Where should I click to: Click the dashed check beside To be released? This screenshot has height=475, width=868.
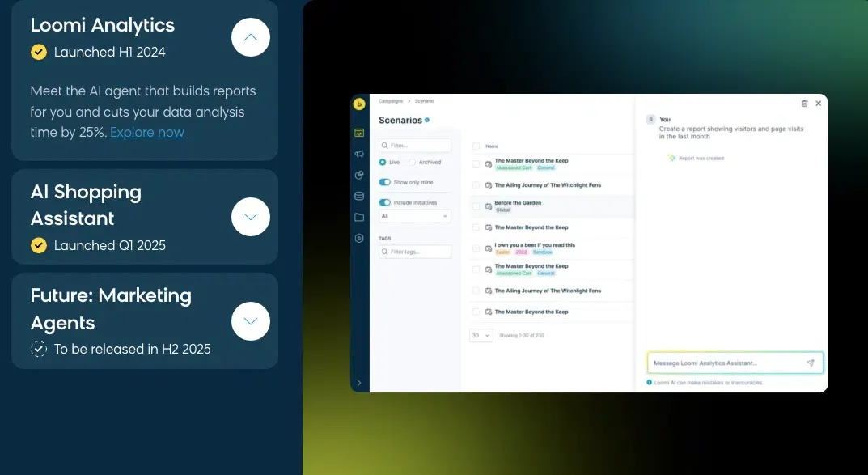[39, 349]
